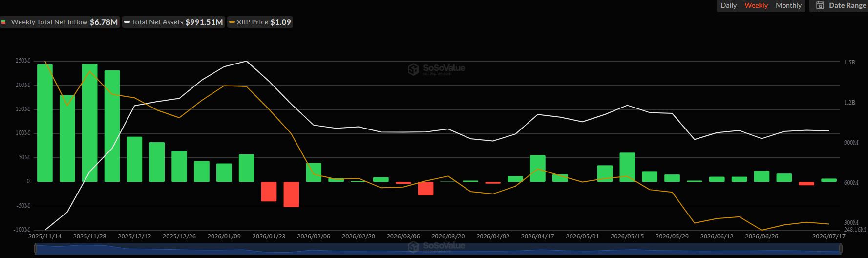Select the red outflow bar above 2026/01/23
868x258 pixels.
[269, 192]
